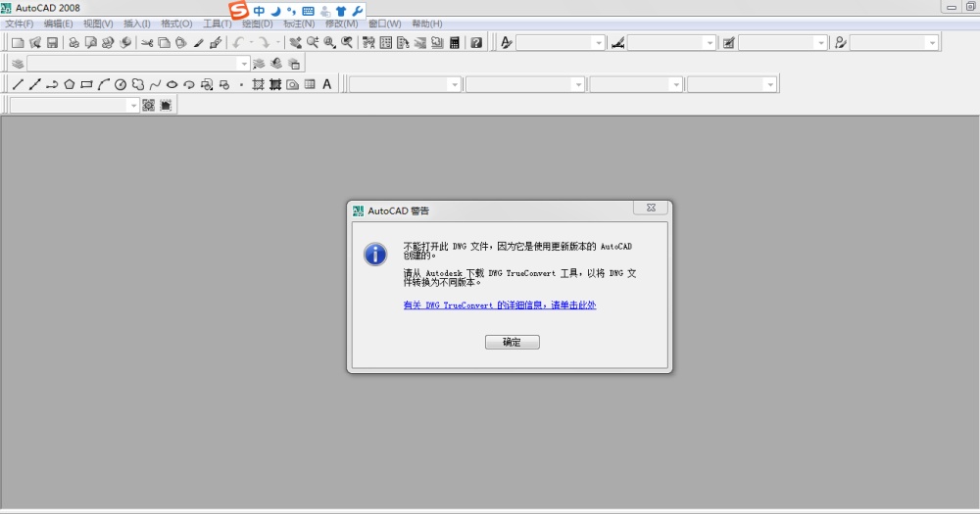The height and width of the screenshot is (514, 980).
Task: Select the Rectangle draw tool
Action: click(86, 85)
